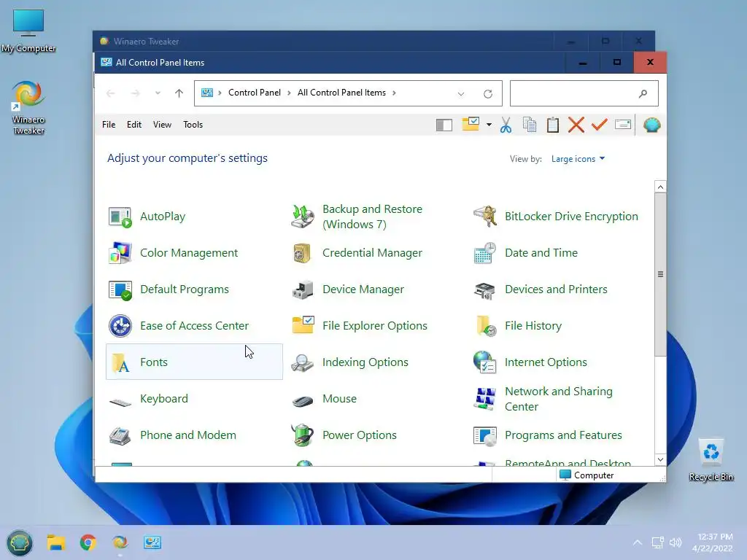747x560 pixels.
Task: Toggle the preview pane toolbar icon
Action: pyautogui.click(x=444, y=125)
